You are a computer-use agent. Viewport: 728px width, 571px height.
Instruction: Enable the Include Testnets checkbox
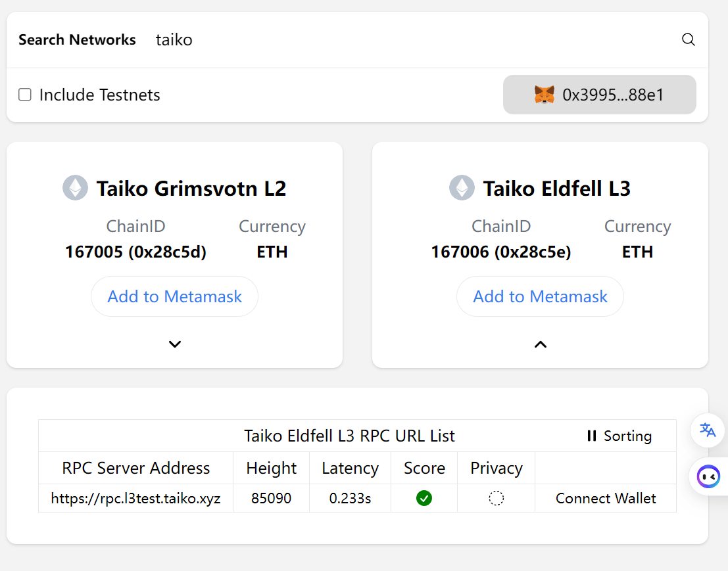click(x=25, y=95)
